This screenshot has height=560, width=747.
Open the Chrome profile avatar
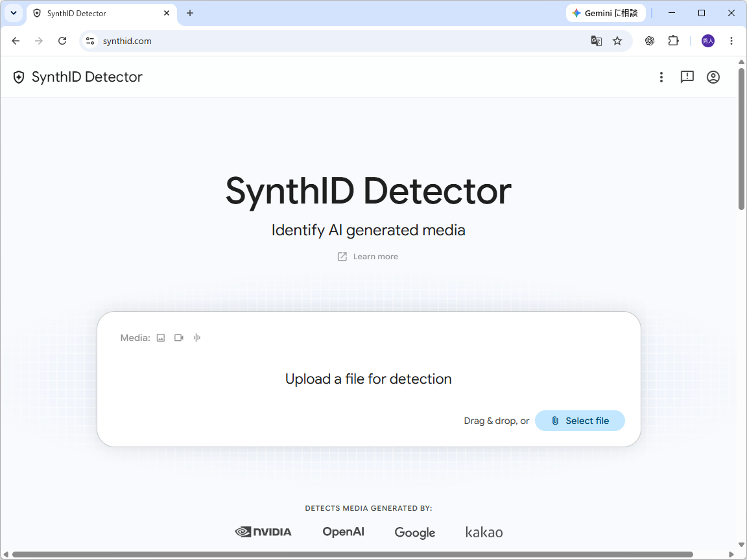pyautogui.click(x=708, y=41)
